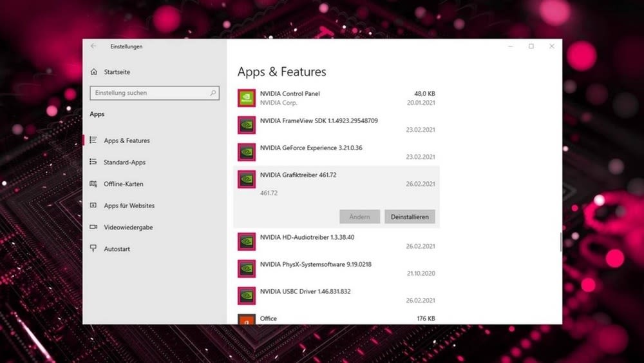Click the app list vertical scrollbar
Image resolution: width=644 pixels, height=363 pixels.
[560, 242]
